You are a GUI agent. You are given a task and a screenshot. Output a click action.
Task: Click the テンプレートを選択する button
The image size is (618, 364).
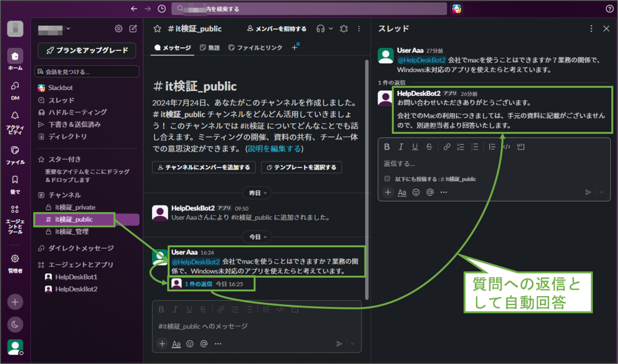[x=301, y=167]
